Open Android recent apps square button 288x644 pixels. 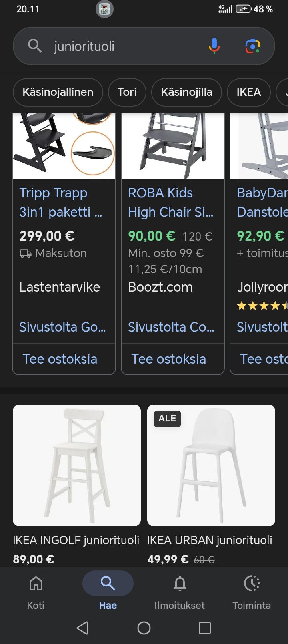click(x=204, y=628)
